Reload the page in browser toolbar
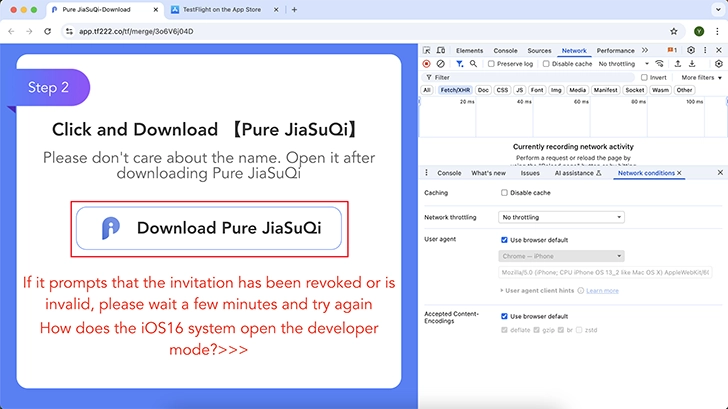Image resolution: width=728 pixels, height=409 pixels. (x=47, y=31)
